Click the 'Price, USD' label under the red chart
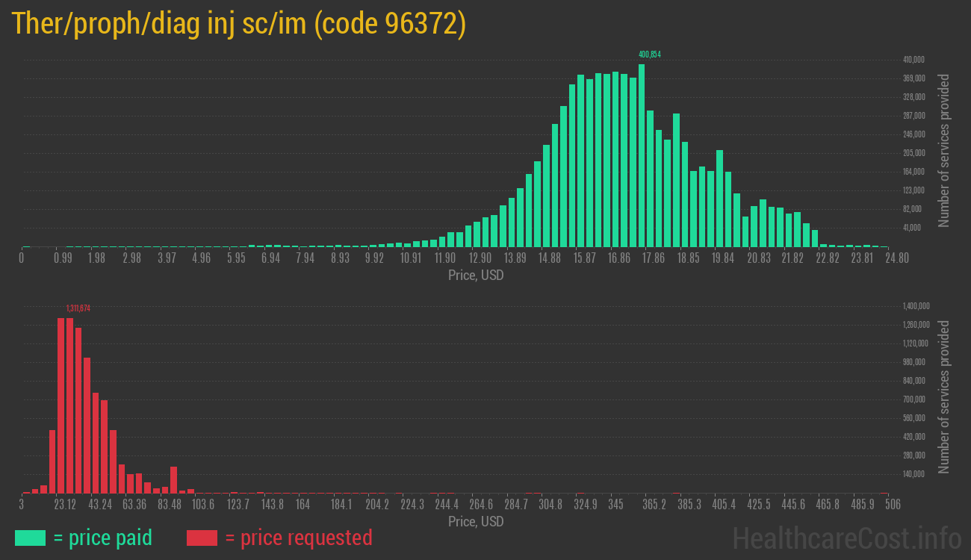 (476, 521)
